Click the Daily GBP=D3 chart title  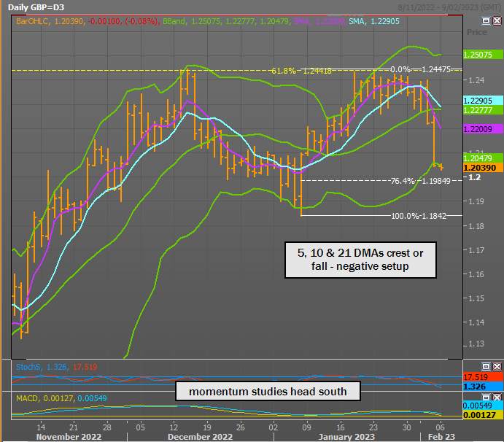pyautogui.click(x=36, y=7)
